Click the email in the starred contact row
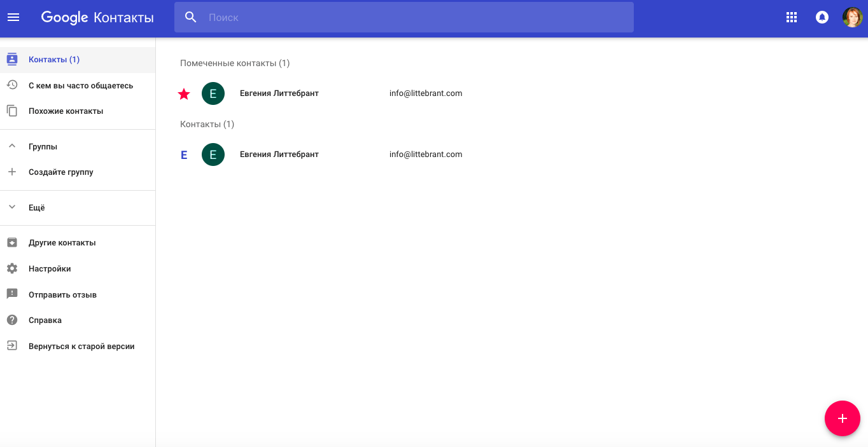Viewport: 868px width, 447px height. (x=426, y=93)
